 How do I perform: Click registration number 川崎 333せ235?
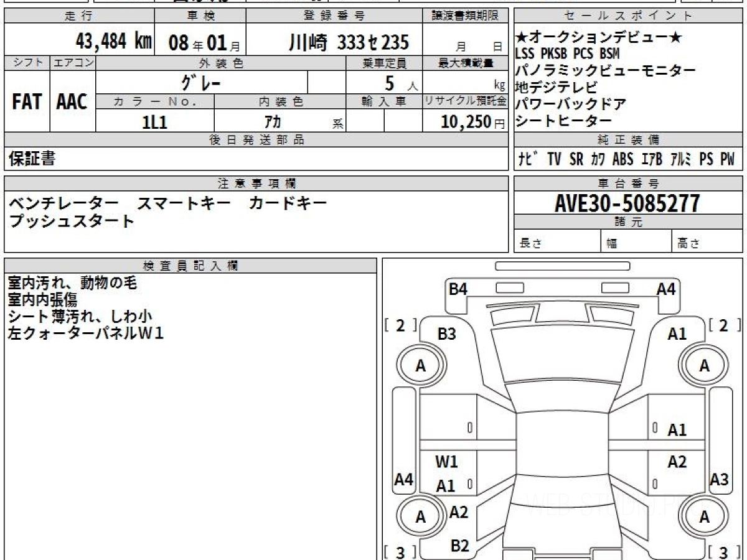coord(349,42)
